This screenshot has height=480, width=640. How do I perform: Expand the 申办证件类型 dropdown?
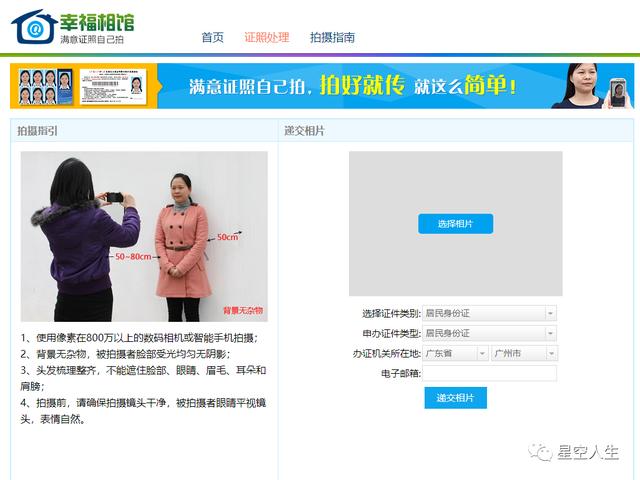[x=489, y=333]
